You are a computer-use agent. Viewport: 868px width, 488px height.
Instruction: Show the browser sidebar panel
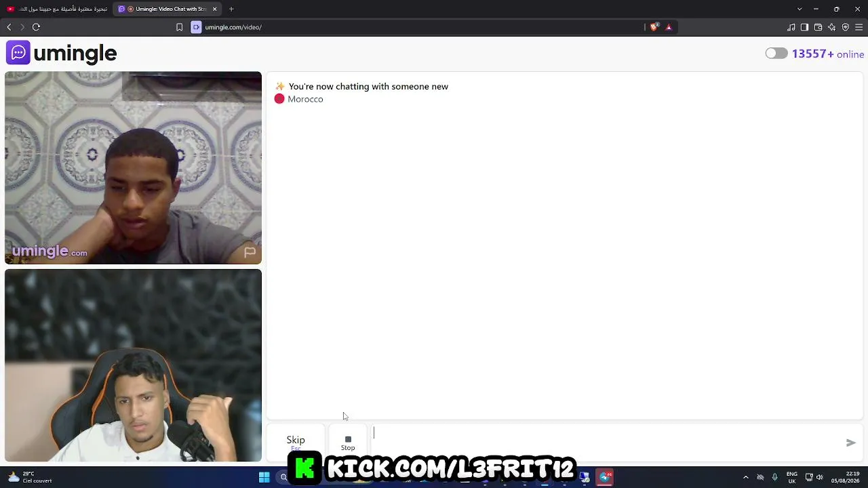pos(804,27)
